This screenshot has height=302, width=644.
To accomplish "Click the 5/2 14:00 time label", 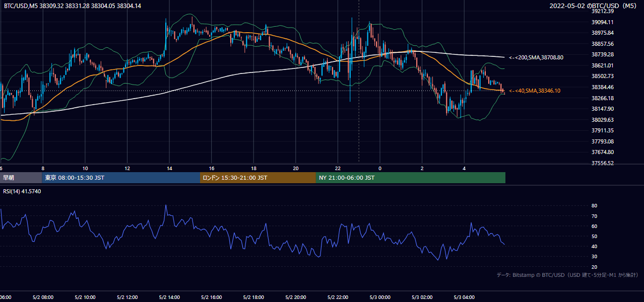I will tap(169, 297).
